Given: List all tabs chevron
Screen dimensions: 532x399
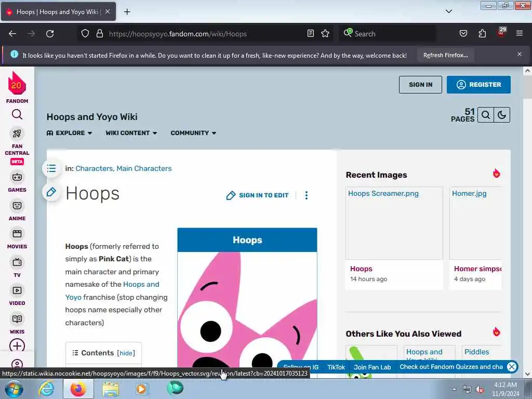Looking at the screenshot, I should coord(449,11).
